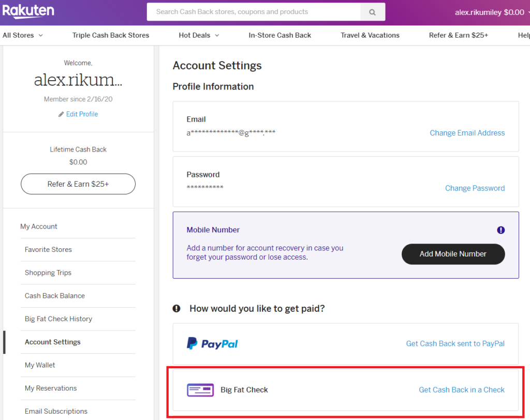Click the Big Fat Check label
Viewport: 530px width, 420px height.
pyautogui.click(x=244, y=390)
